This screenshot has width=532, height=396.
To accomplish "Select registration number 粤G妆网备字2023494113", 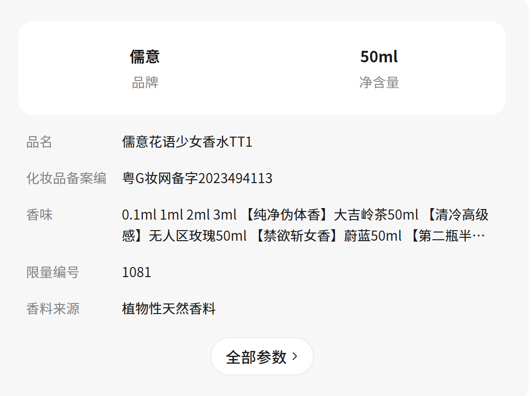I will point(197,178).
